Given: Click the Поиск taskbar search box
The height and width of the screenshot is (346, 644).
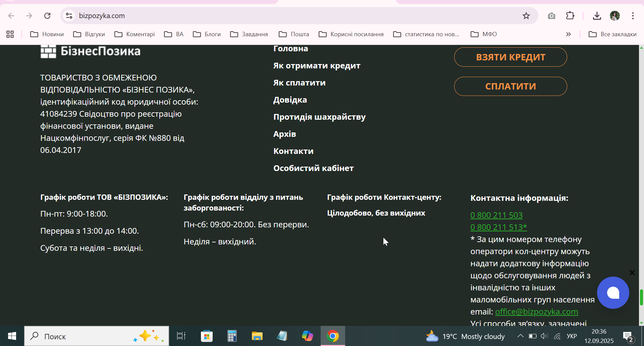Looking at the screenshot, I should pyautogui.click(x=97, y=336).
